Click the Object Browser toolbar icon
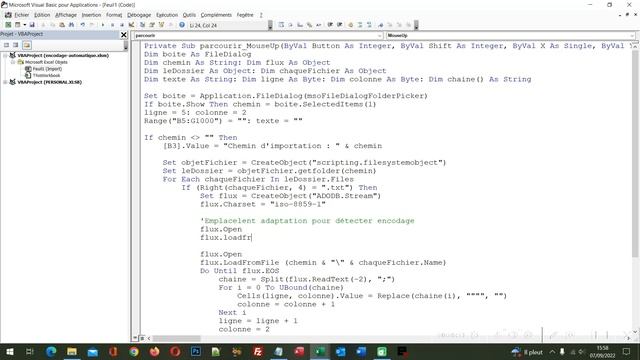Image resolution: width=640 pixels, height=360 pixels. coord(161,25)
